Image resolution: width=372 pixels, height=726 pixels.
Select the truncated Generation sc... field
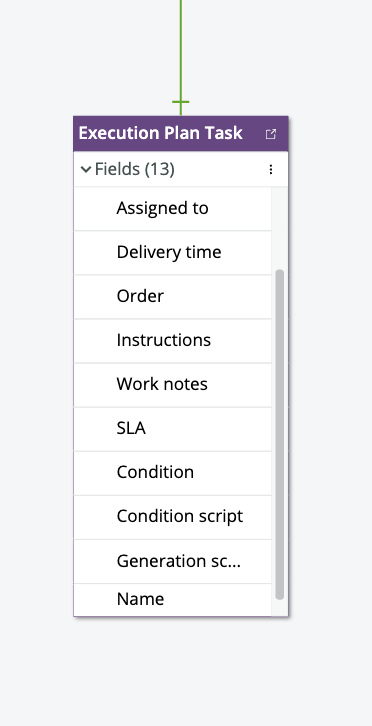(x=172, y=561)
